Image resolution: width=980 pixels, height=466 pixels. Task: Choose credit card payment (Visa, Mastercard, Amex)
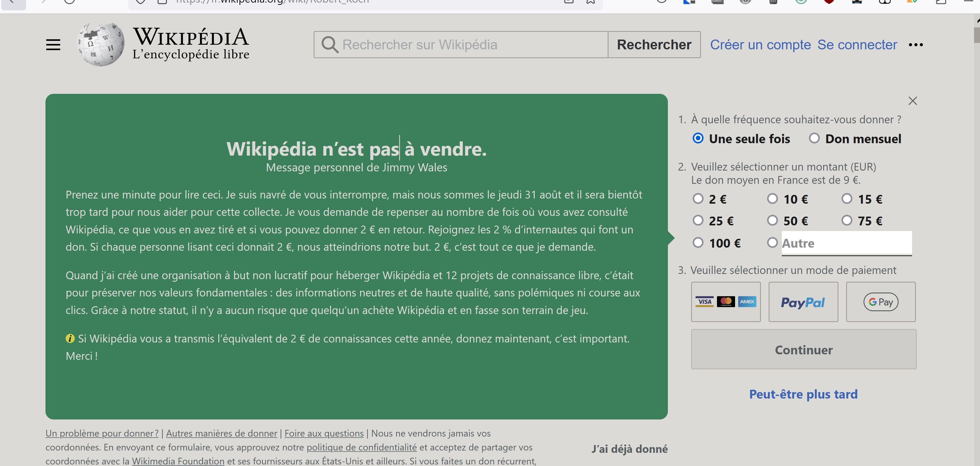coord(726,302)
